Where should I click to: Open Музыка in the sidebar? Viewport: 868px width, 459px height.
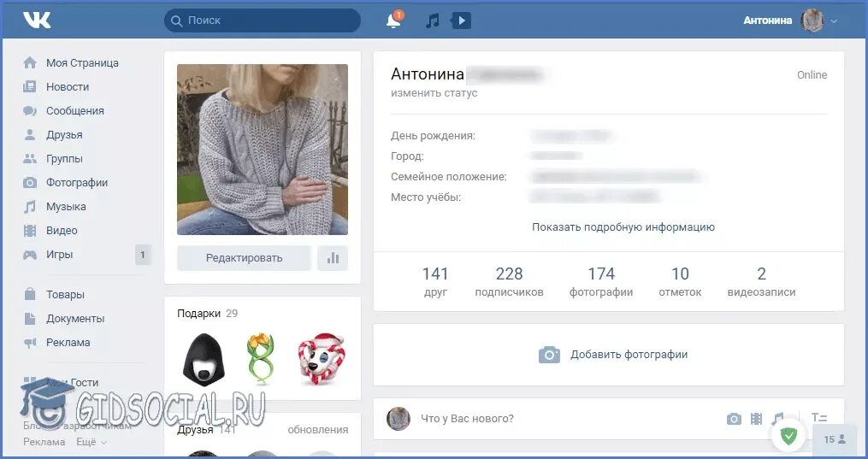pyautogui.click(x=66, y=207)
